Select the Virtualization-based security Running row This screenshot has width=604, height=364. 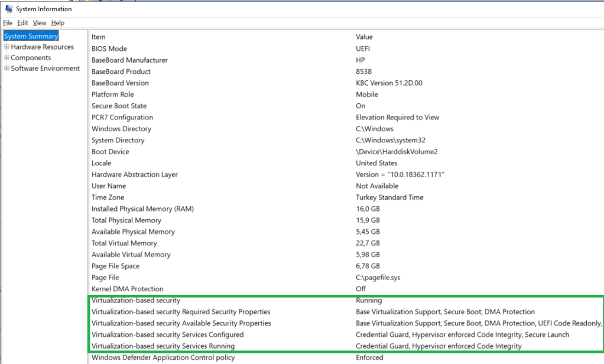coord(136,301)
